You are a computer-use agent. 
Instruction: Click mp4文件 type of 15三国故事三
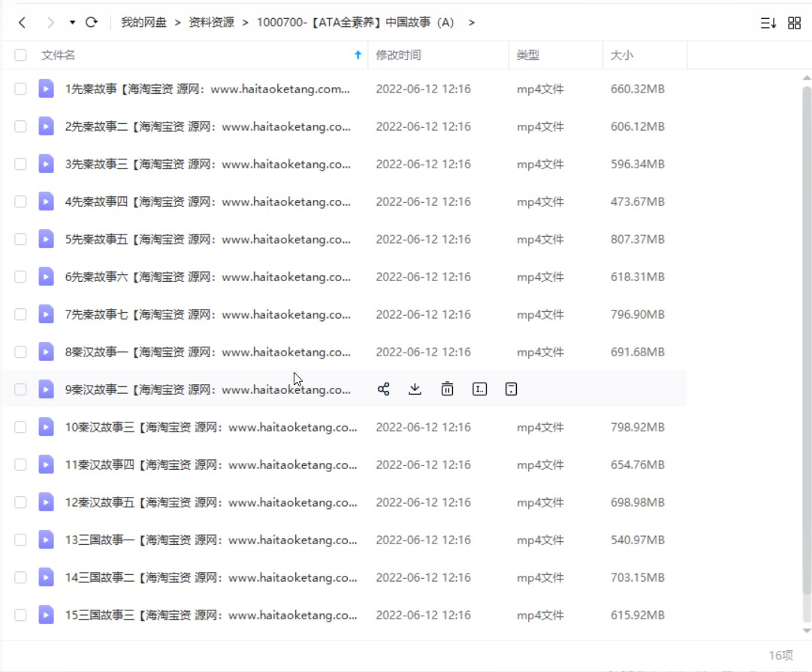click(540, 614)
